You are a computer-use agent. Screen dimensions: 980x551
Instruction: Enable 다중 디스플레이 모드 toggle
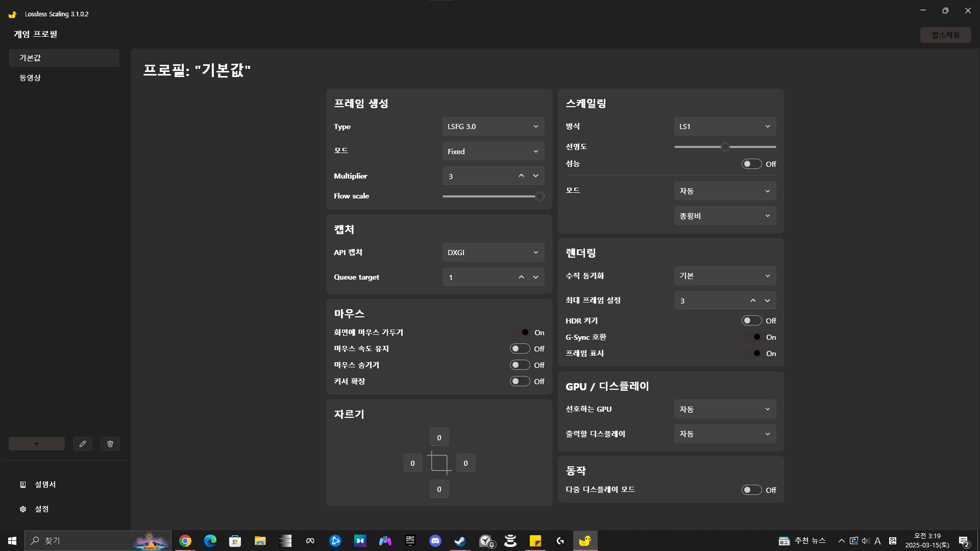click(751, 490)
